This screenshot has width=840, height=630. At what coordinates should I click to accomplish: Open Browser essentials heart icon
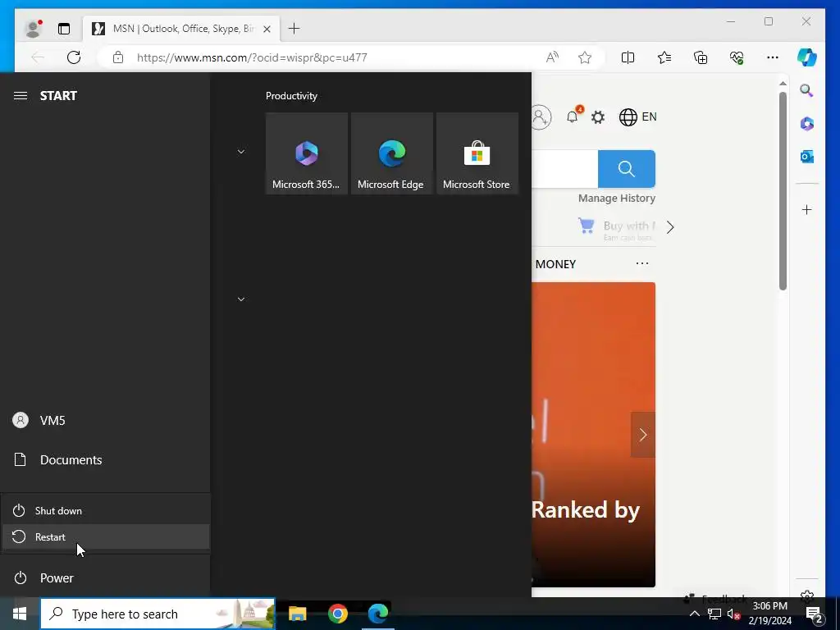click(737, 57)
